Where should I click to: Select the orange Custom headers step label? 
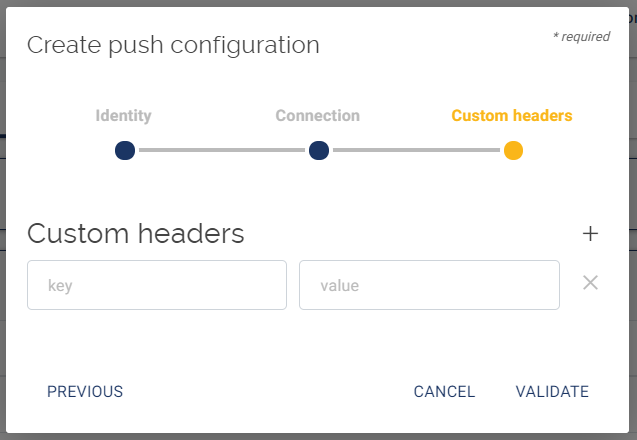point(512,116)
